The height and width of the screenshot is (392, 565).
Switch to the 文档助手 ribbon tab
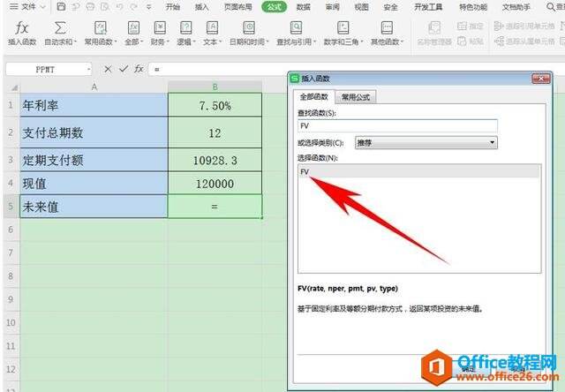pyautogui.click(x=516, y=6)
